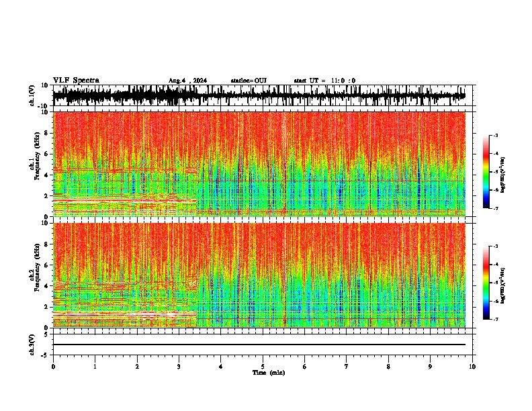This screenshot has width=532, height=411.
Task: Click time axis tick label 8
Action: pos(388,367)
